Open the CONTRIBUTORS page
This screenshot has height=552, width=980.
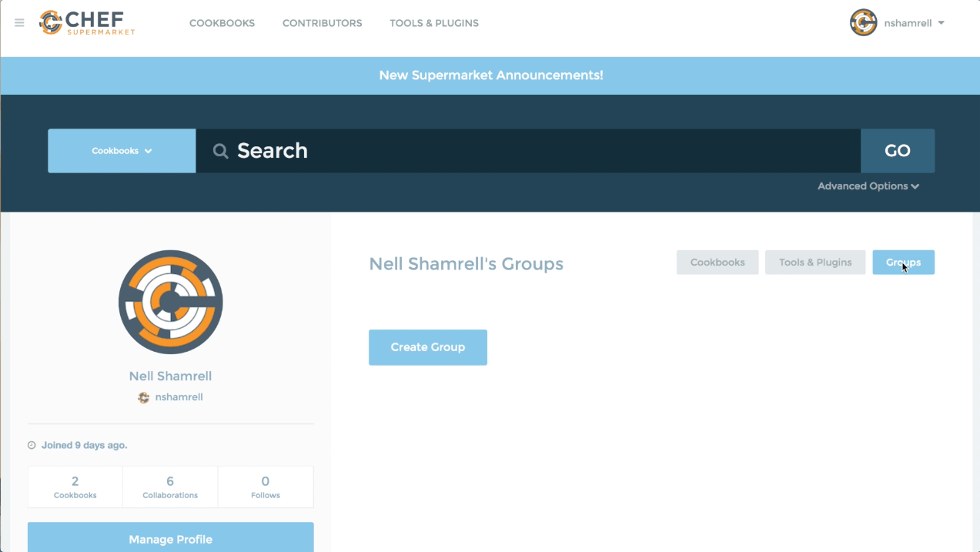click(x=322, y=23)
